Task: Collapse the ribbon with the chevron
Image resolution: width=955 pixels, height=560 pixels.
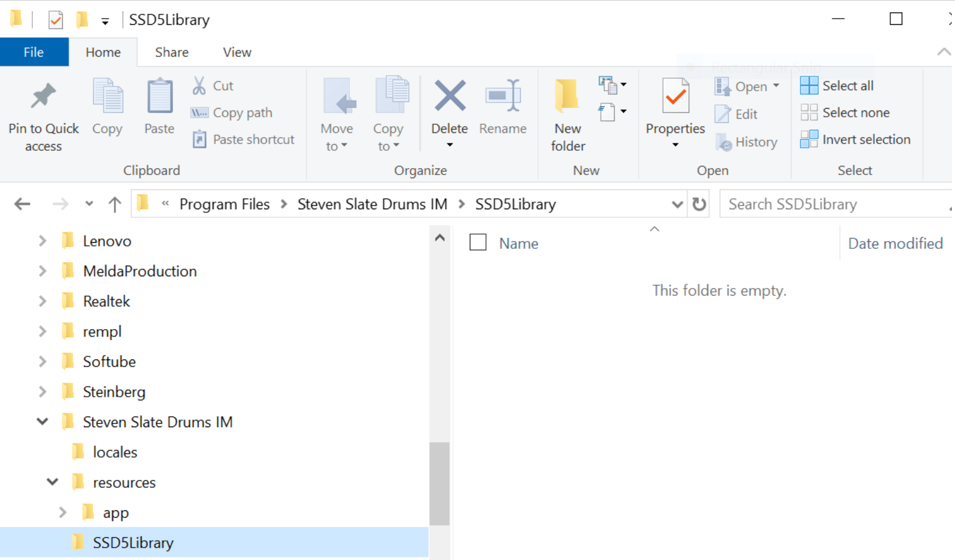Action: point(944,52)
